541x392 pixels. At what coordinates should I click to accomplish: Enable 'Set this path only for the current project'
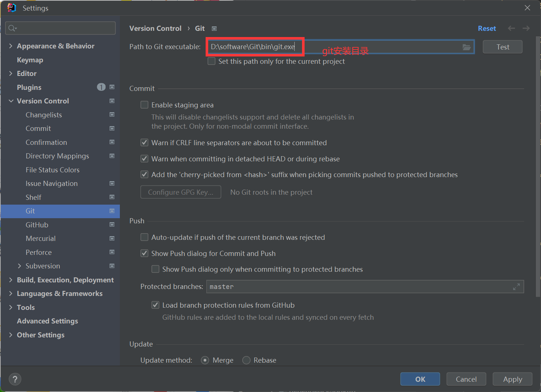click(211, 61)
